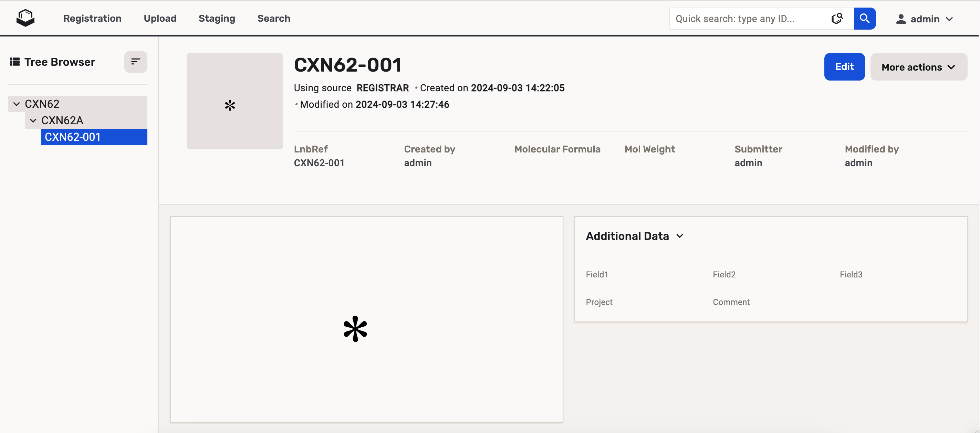This screenshot has height=433, width=980.
Task: Select CXN62-001 in the tree
Action: coord(73,137)
